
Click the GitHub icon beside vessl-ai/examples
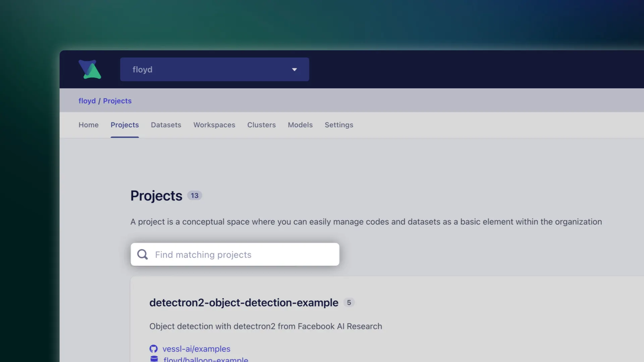[x=154, y=349]
